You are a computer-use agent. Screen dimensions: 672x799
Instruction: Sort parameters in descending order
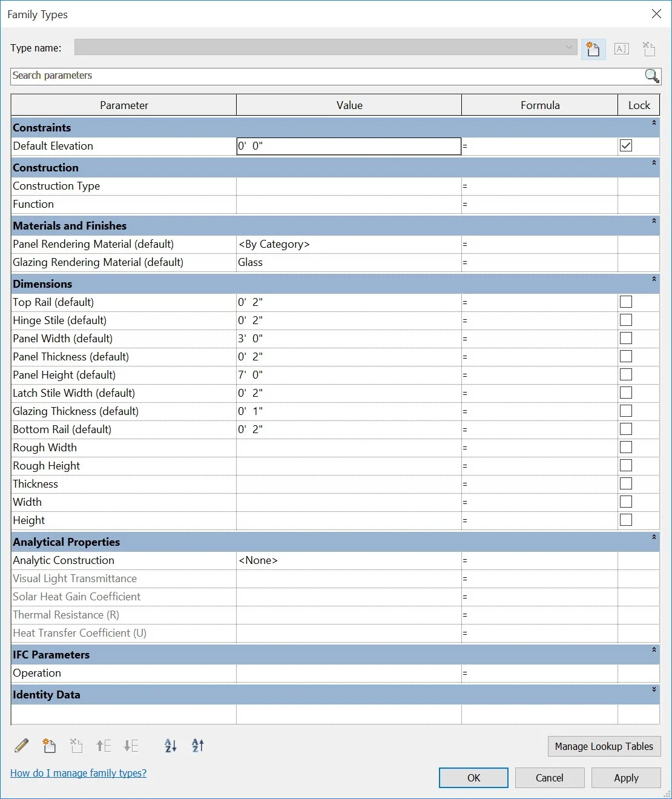click(x=198, y=746)
